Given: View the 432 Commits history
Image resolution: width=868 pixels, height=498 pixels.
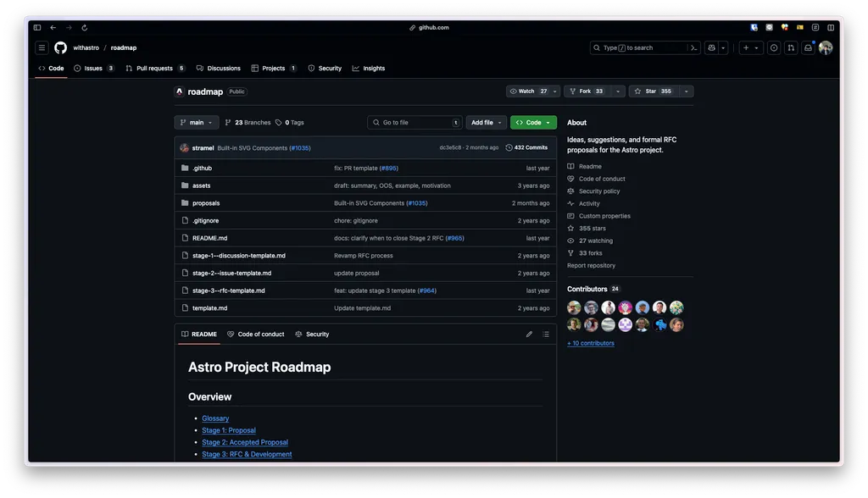Looking at the screenshot, I should point(526,147).
